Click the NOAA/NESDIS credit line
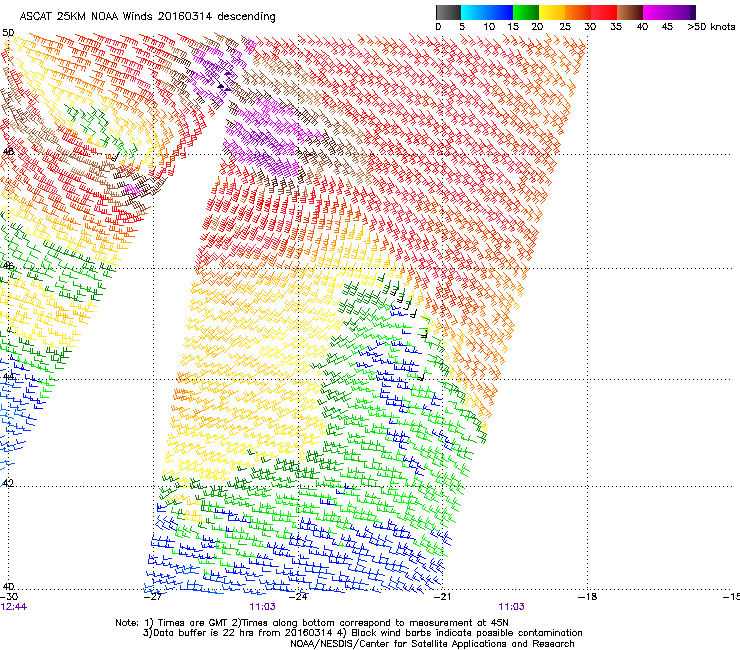 pos(432,644)
